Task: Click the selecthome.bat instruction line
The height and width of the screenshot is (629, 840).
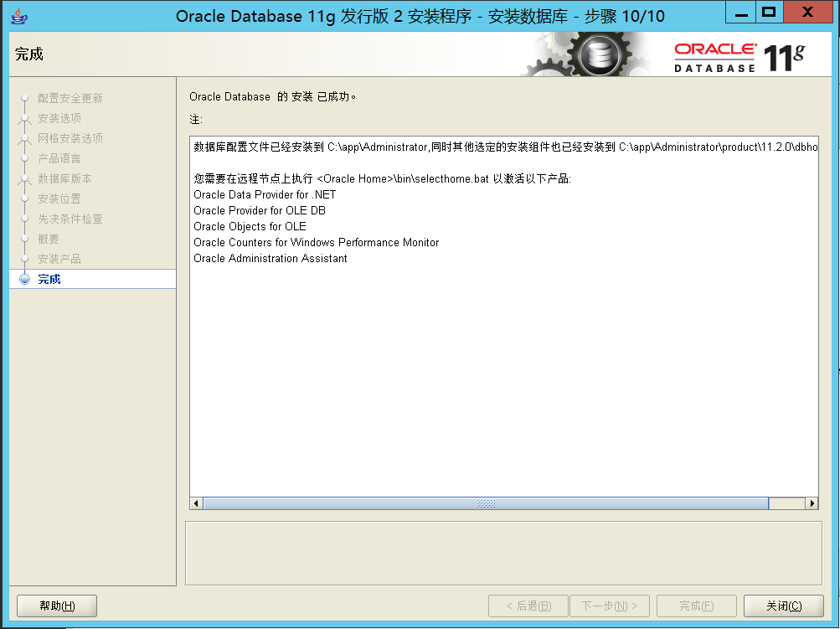Action: (382, 178)
